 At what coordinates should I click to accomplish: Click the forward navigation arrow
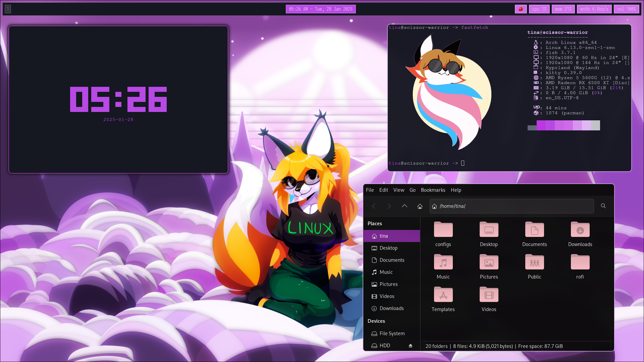[389, 206]
